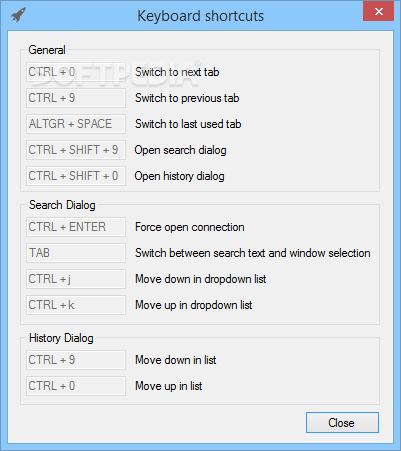Focus the 'Move up in list' shortcut field
This screenshot has width=401, height=451.
click(x=76, y=386)
